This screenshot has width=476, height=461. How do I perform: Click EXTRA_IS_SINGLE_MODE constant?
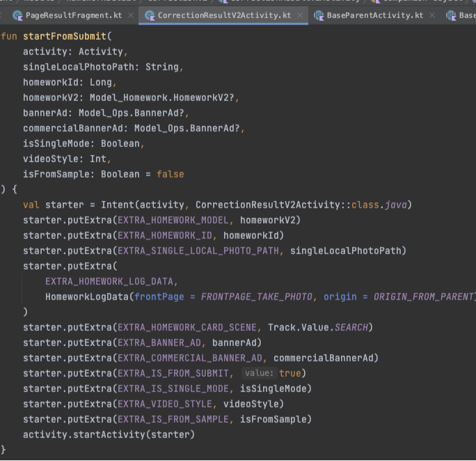click(x=173, y=389)
